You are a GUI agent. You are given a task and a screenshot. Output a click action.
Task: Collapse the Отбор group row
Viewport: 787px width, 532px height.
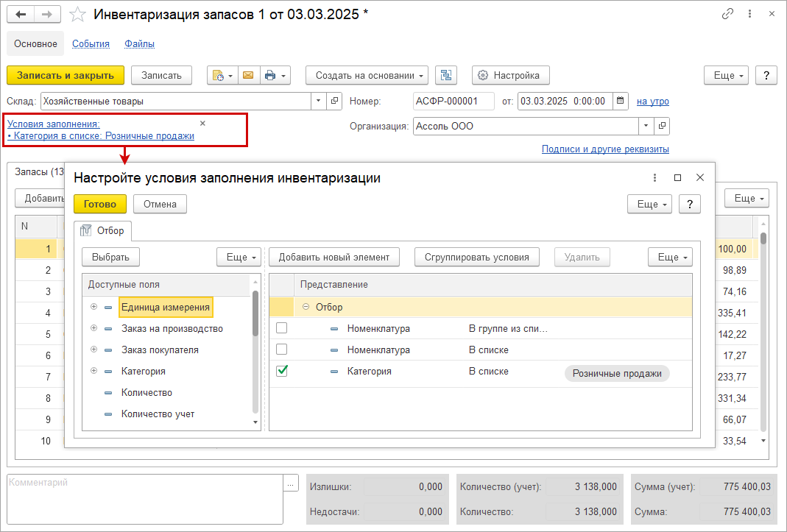[306, 307]
